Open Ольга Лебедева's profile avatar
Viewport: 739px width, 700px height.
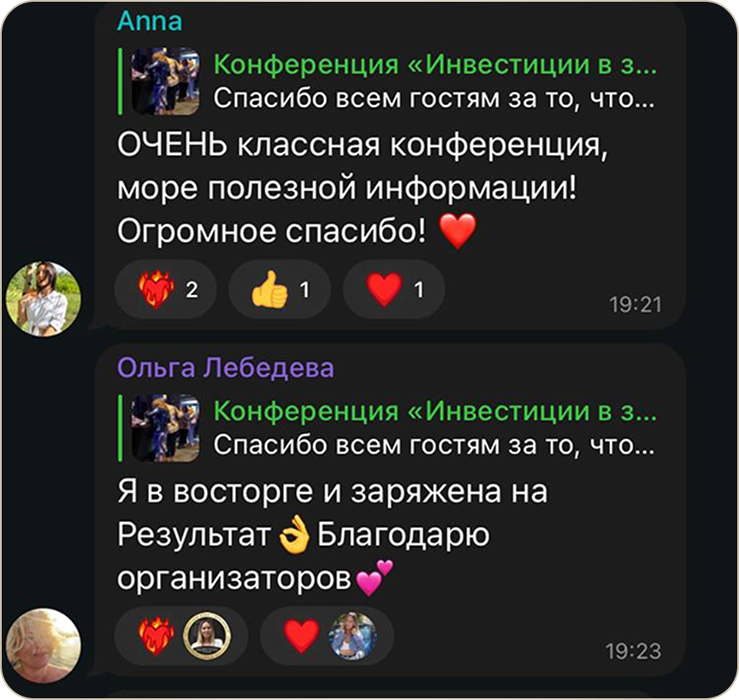44,645
